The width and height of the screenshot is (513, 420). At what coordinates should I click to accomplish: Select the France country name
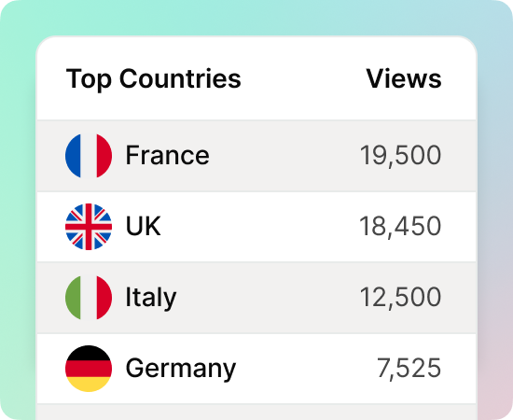(x=168, y=156)
